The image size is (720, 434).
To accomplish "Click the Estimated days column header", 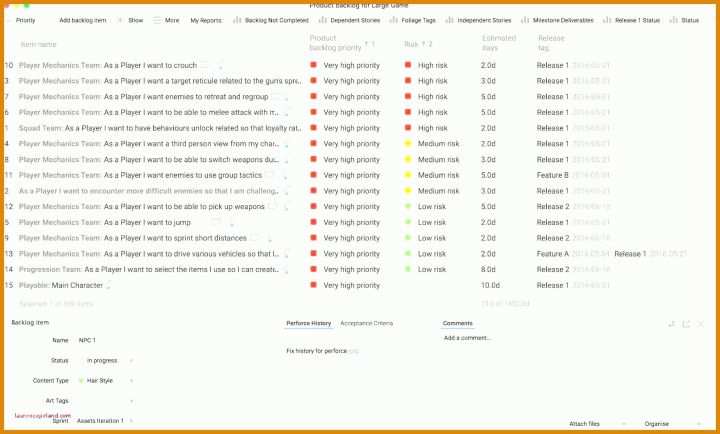I will pos(499,43).
